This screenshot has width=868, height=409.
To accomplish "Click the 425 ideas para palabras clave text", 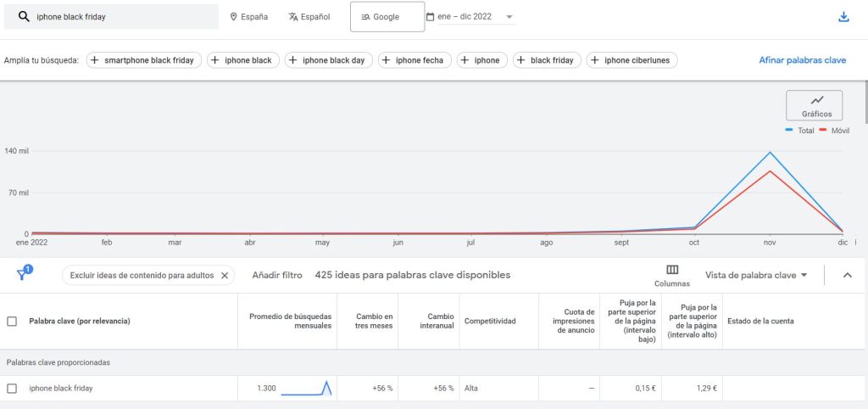I will [x=413, y=275].
